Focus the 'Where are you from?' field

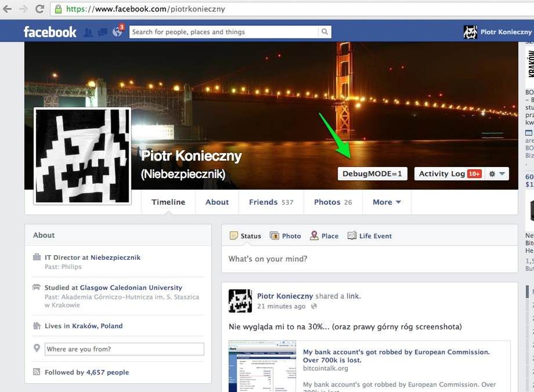(x=124, y=349)
